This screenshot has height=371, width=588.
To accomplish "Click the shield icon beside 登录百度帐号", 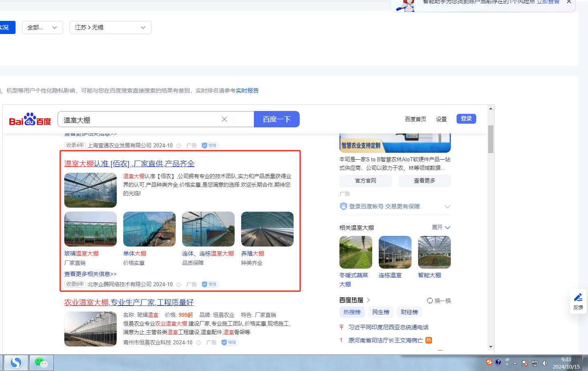I will click(344, 206).
